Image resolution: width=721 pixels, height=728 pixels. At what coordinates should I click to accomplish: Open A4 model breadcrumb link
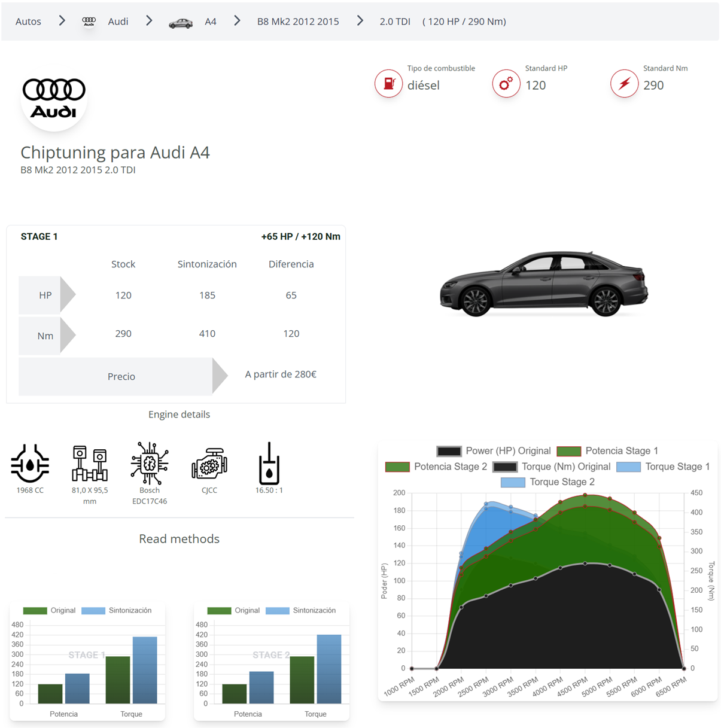point(211,22)
